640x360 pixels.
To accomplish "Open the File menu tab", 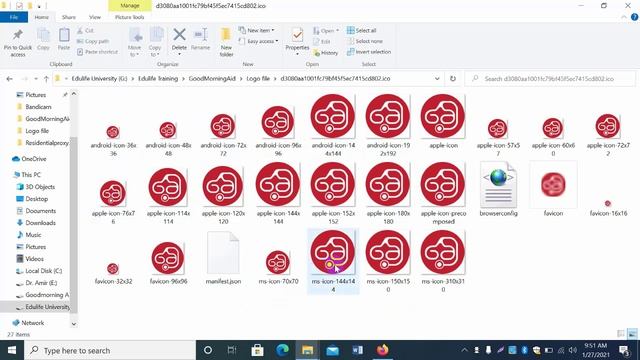I will coord(14,17).
